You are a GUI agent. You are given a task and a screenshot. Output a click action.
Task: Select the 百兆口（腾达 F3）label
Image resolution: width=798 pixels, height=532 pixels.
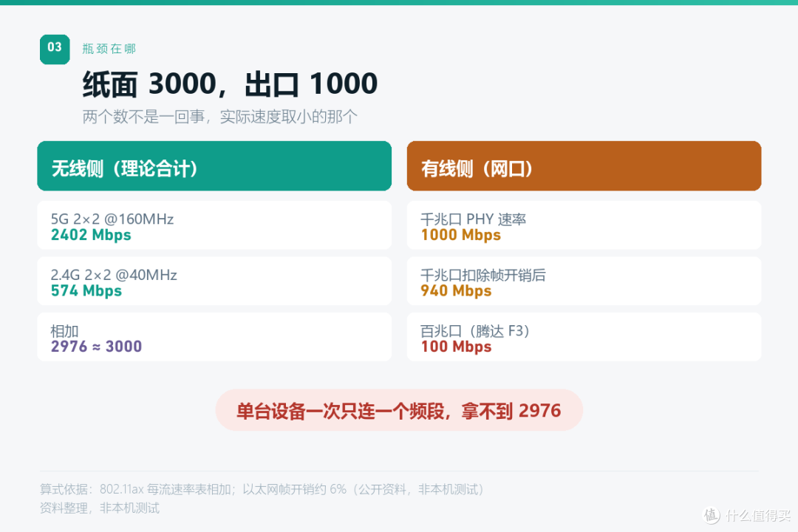click(475, 331)
